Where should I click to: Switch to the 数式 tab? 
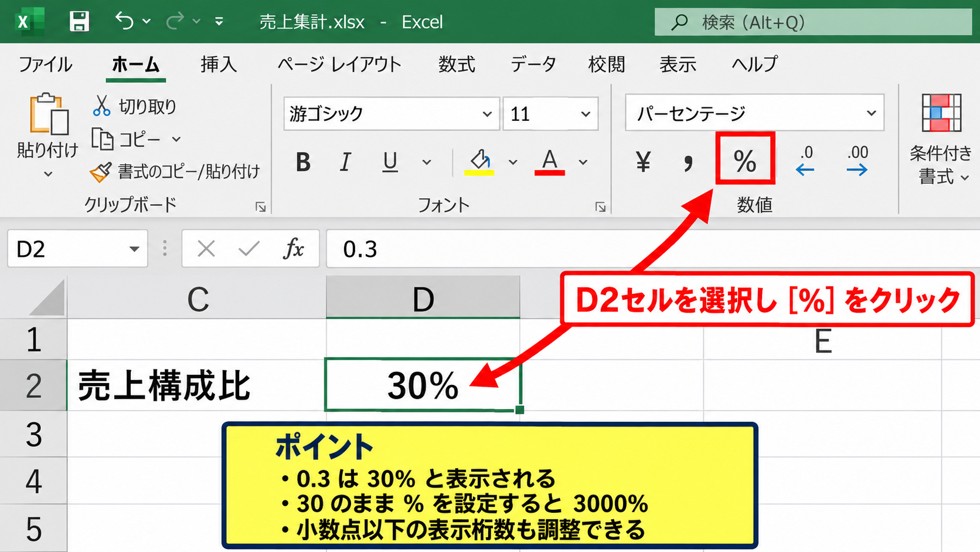[457, 64]
